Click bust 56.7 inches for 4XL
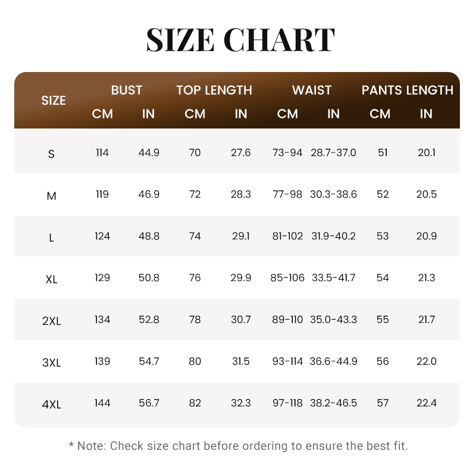Viewport: 476px width, 476px height. [149, 403]
